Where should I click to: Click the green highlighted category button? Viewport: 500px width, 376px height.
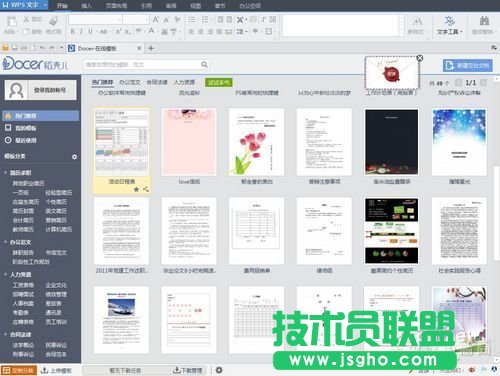click(219, 82)
